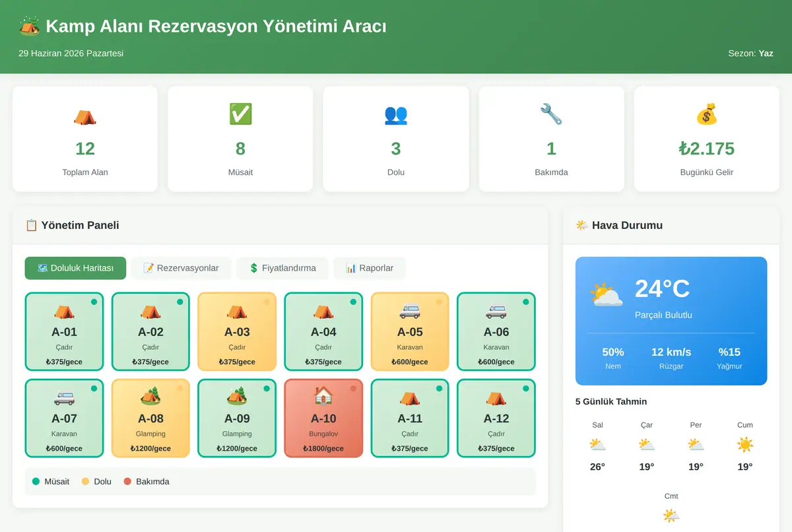
Task: Click the 26° Sal forecast temperature
Action: [x=597, y=467]
